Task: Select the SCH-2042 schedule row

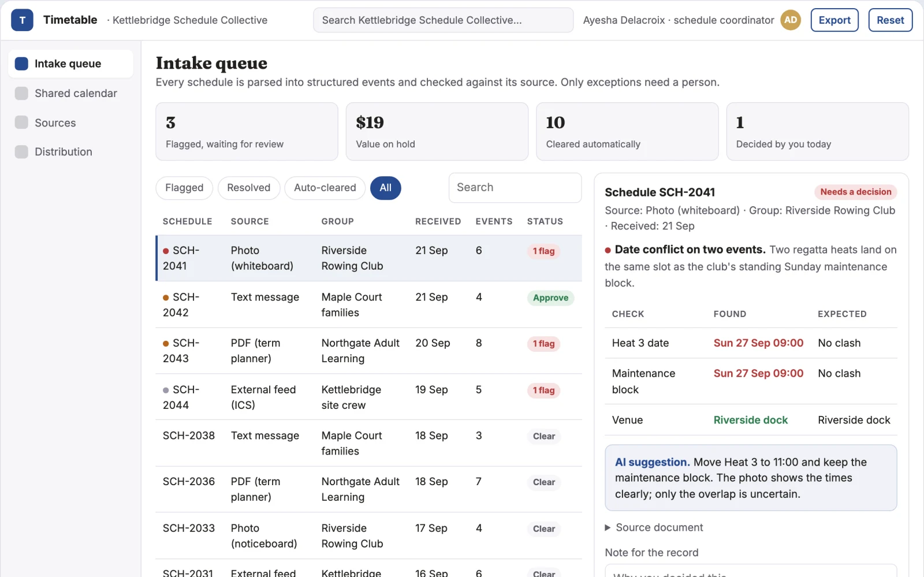Action: (x=368, y=305)
